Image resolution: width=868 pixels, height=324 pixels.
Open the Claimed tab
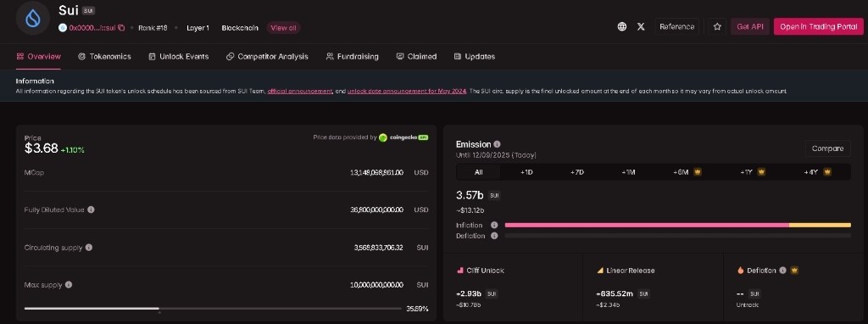tap(416, 57)
